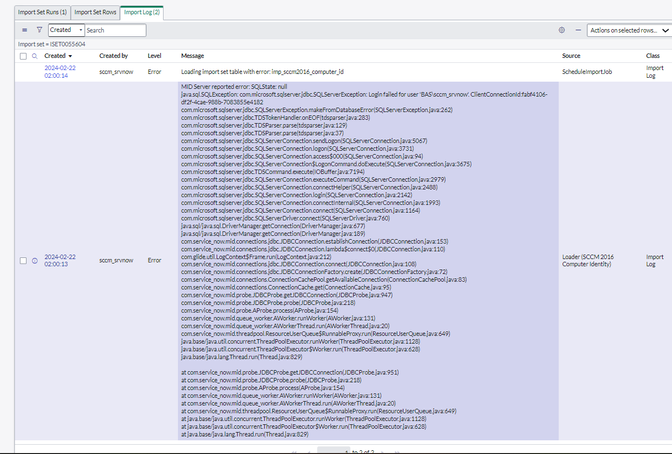Sort by the Message column header

[x=192, y=56]
